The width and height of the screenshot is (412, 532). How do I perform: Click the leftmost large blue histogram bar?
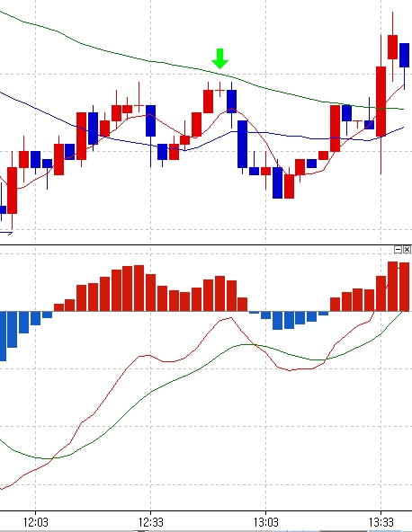pos(3,336)
